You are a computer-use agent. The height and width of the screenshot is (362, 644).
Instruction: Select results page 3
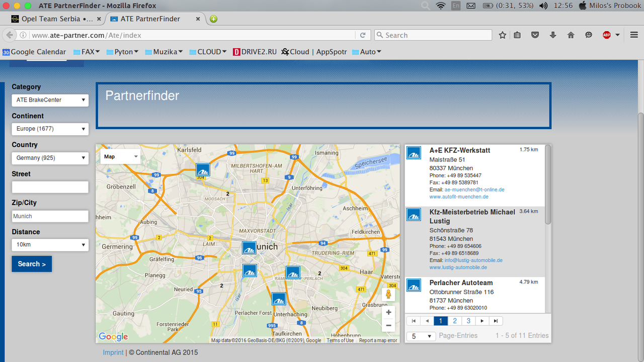468,321
